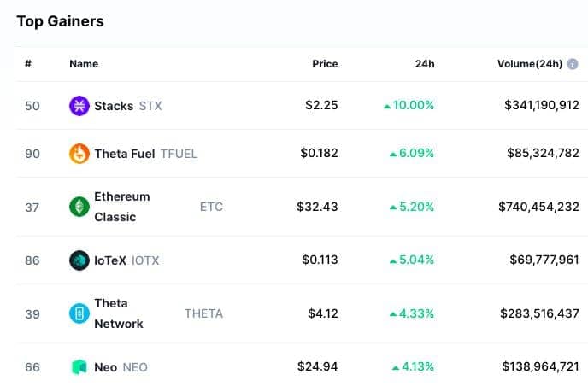Sort by the Name column header

84,64
